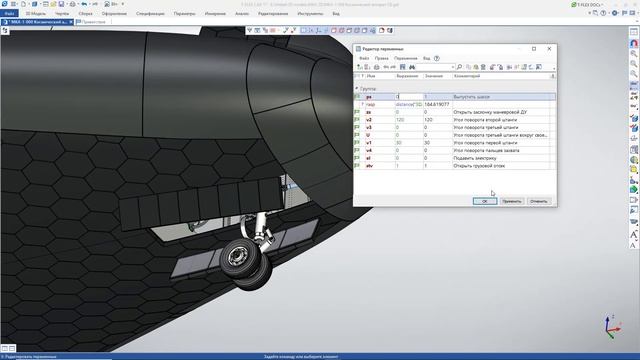Click the large letter A text icon in right toolbar
The width and height of the screenshot is (640, 360).
point(633,235)
